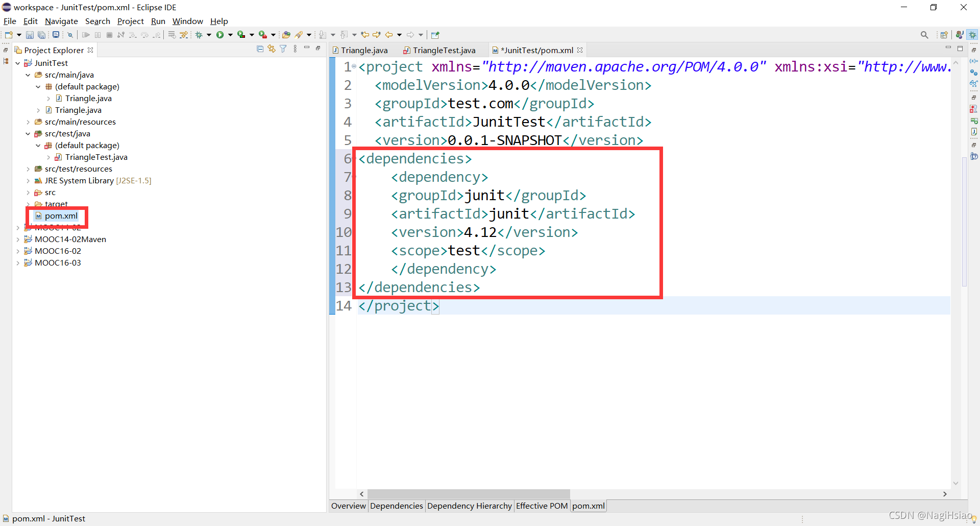
Task: Click the Save icon in the toolbar
Action: pos(30,35)
